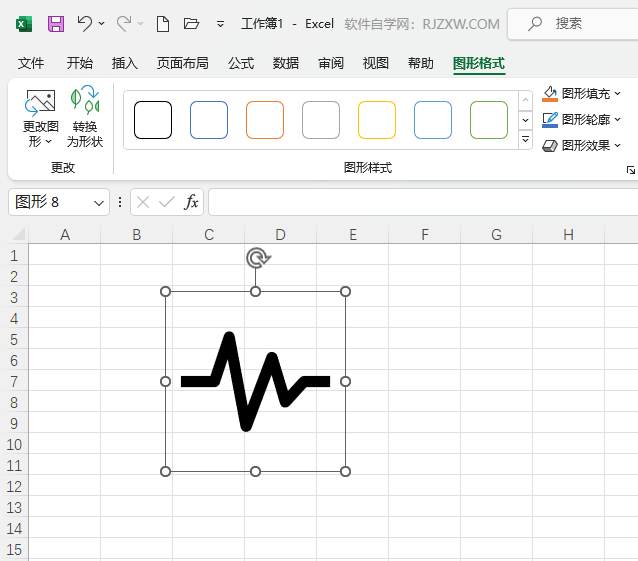
Task: Open the insert function fx button
Action: pyautogui.click(x=191, y=202)
